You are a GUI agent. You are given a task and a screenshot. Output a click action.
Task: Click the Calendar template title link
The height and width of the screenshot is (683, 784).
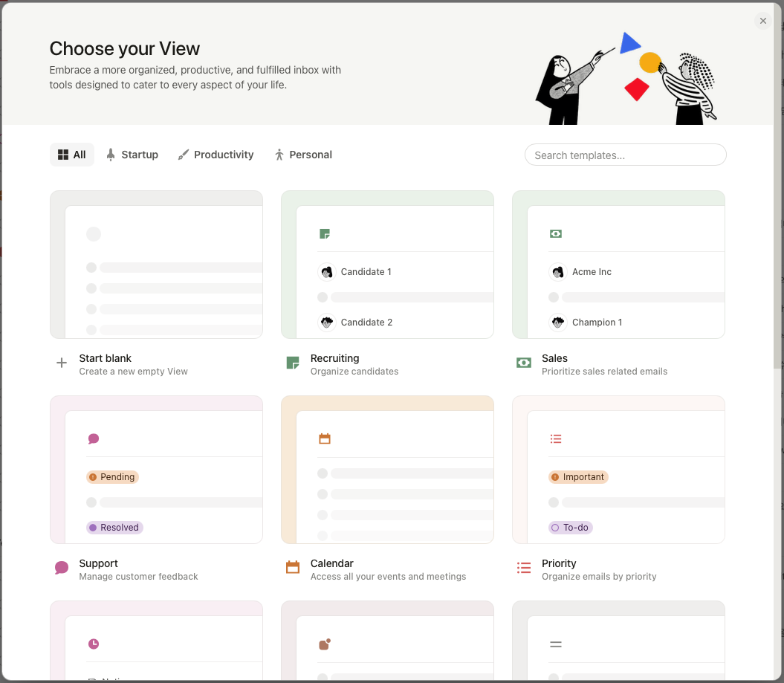click(x=332, y=563)
